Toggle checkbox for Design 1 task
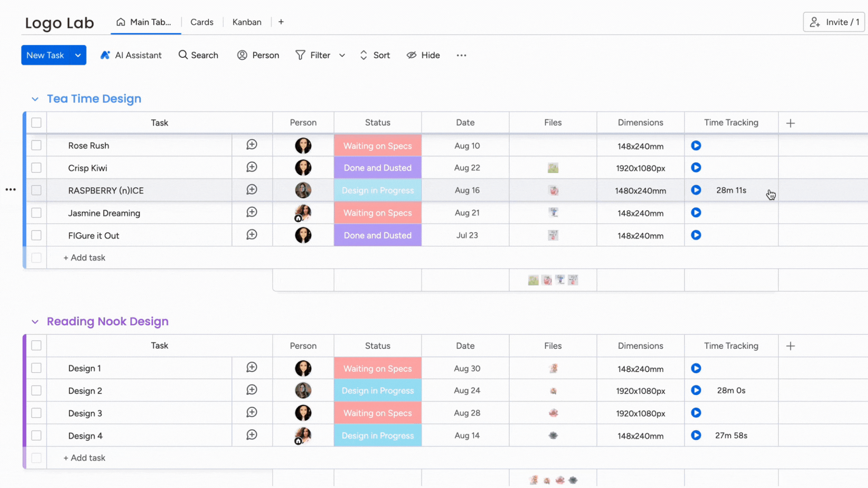 click(36, 368)
